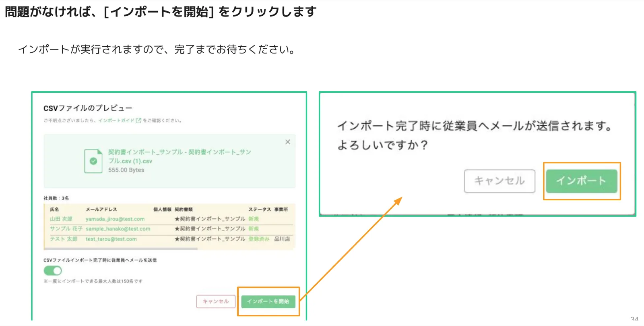
Task: Toggle the send-mail-to-employees switch
Action: pos(53,270)
